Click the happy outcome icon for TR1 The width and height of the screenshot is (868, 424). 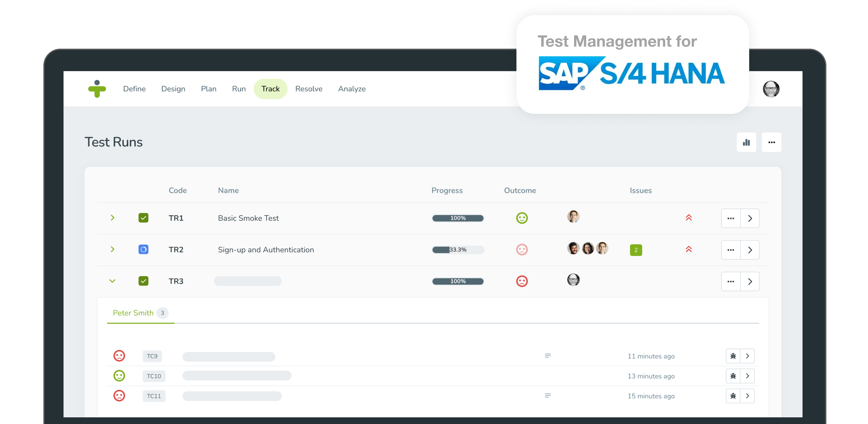pos(522,218)
